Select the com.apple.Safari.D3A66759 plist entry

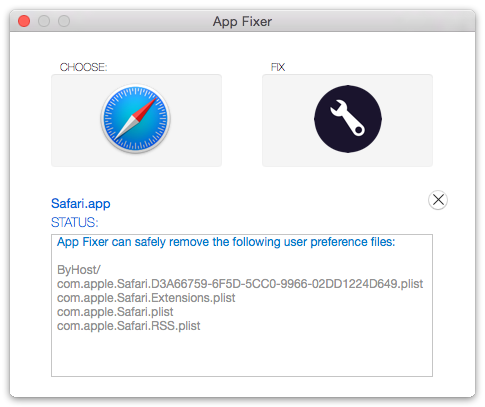(x=240, y=284)
